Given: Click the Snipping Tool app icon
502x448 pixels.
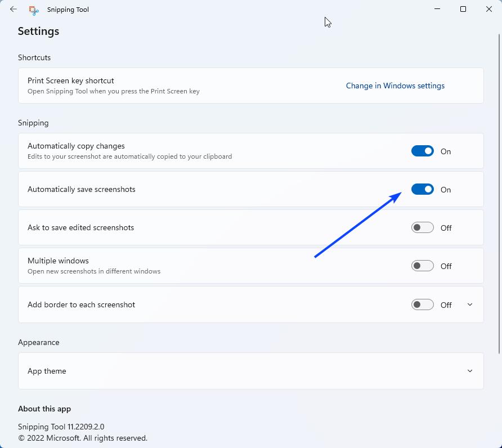Looking at the screenshot, I should tap(34, 10).
